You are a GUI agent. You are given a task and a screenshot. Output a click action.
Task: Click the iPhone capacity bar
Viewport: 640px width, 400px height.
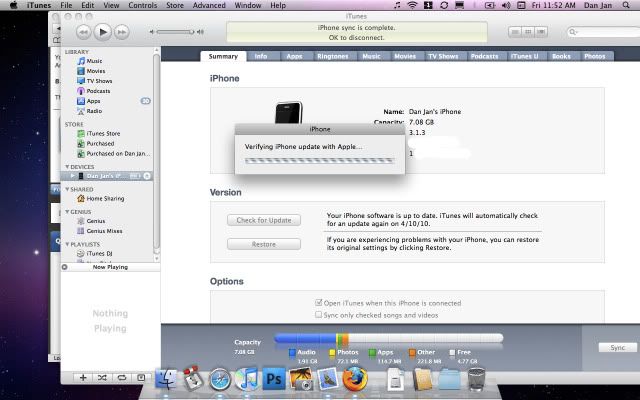[389, 338]
